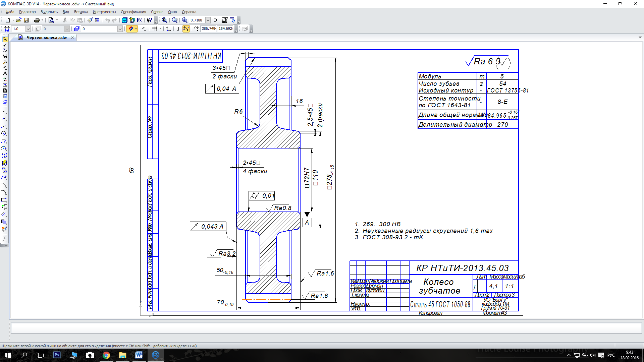Image resolution: width=644 pixels, height=362 pixels.
Task: Expand document tabs list arrow at right
Action: (640, 38)
